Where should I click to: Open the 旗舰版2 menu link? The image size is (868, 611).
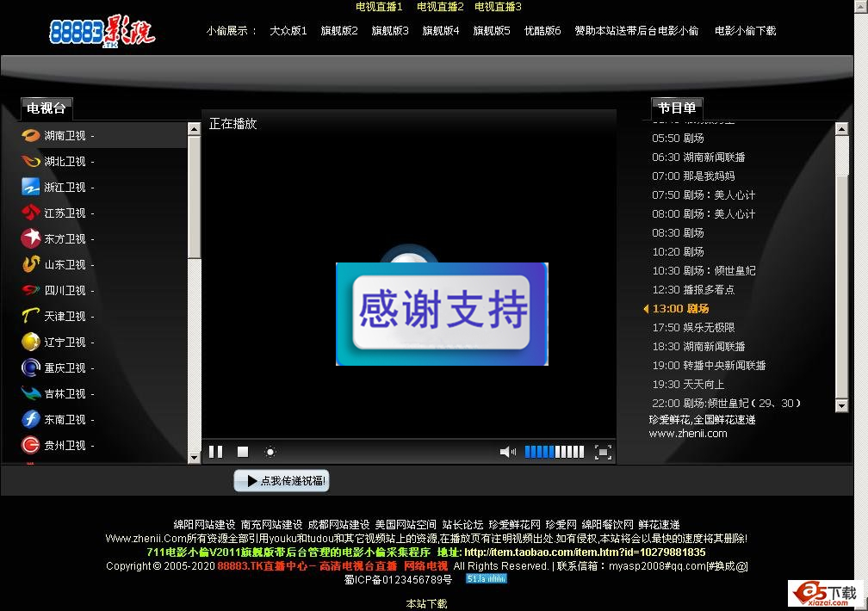click(x=339, y=30)
